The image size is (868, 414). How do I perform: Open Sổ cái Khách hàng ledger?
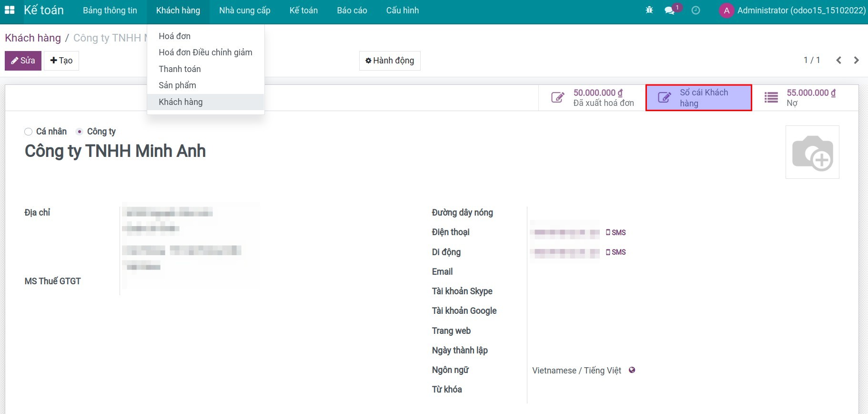coord(698,98)
